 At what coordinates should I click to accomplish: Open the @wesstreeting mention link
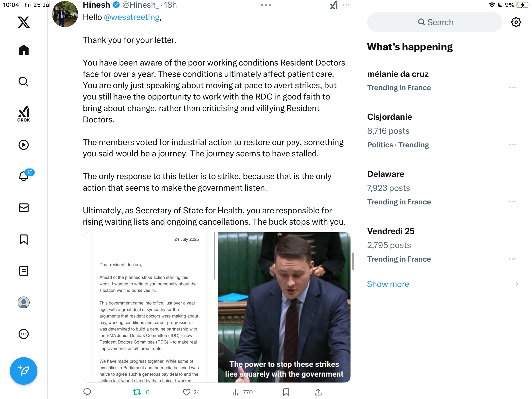[x=132, y=17]
